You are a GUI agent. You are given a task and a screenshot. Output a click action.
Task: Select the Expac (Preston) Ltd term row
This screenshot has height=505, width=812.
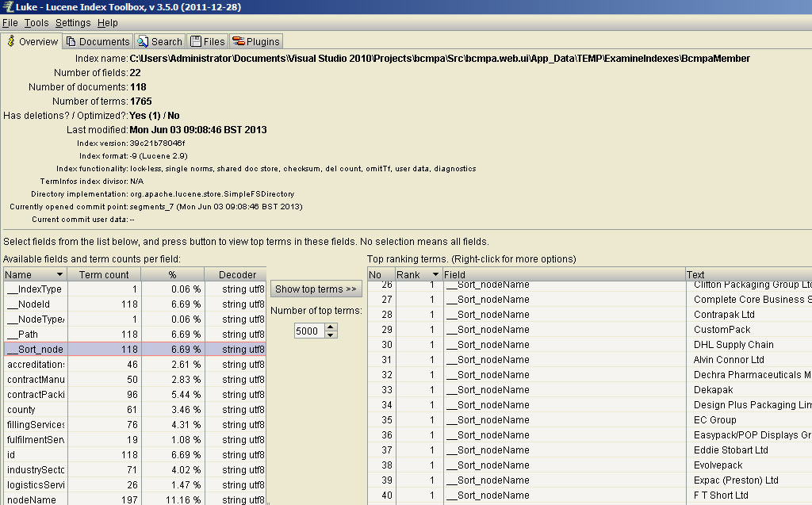(590, 480)
